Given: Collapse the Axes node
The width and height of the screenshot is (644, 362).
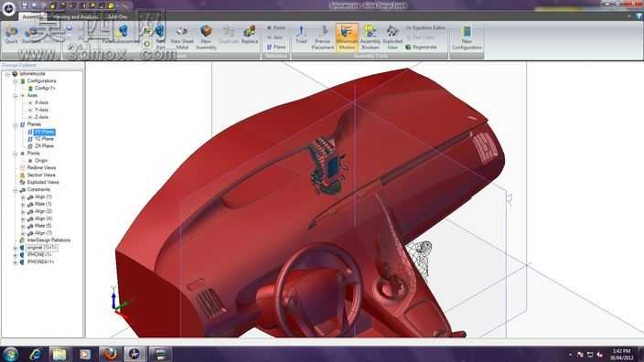Looking at the screenshot, I should coord(16,96).
